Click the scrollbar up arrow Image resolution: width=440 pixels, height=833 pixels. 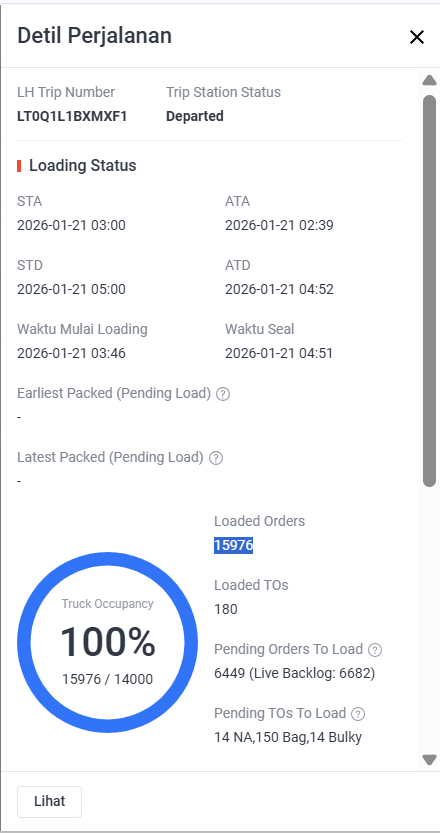(429, 80)
